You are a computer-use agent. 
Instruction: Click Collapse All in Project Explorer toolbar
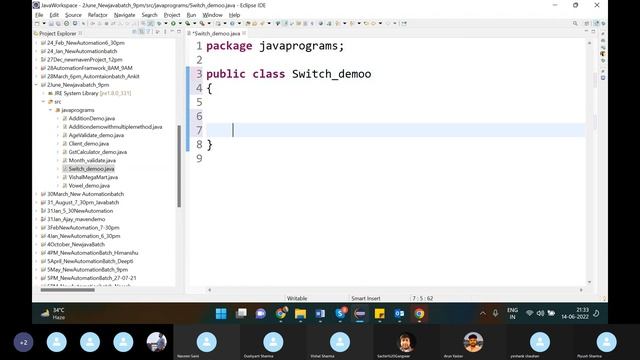(134, 32)
